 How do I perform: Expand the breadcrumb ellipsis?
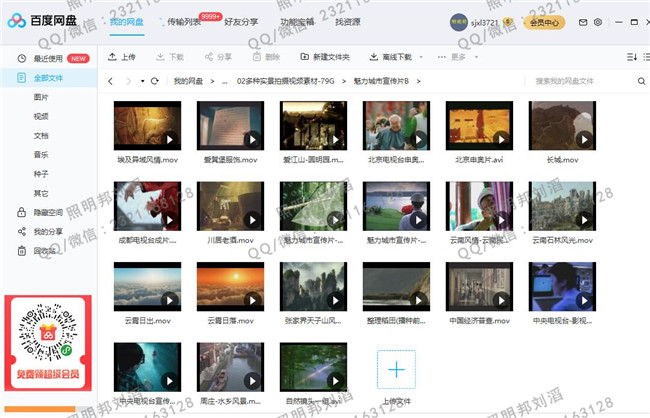tap(225, 81)
